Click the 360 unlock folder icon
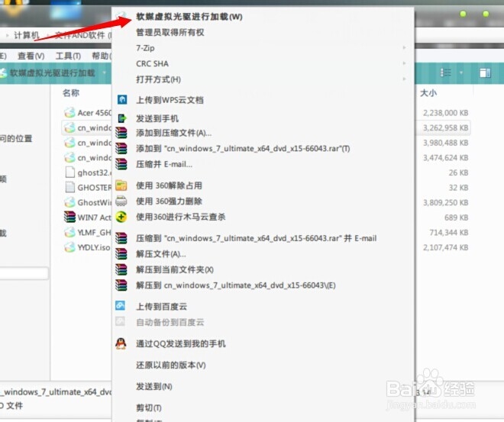This screenshot has width=504, height=422. 121,185
